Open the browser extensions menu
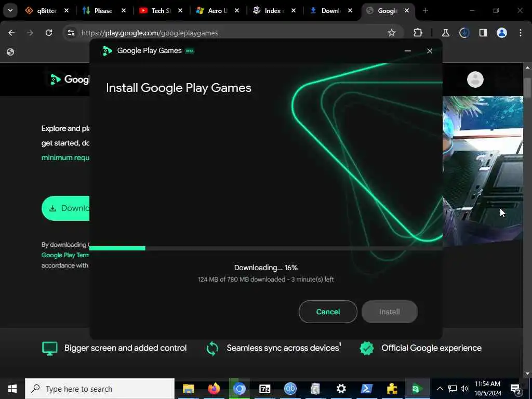The height and width of the screenshot is (399, 532). click(418, 33)
